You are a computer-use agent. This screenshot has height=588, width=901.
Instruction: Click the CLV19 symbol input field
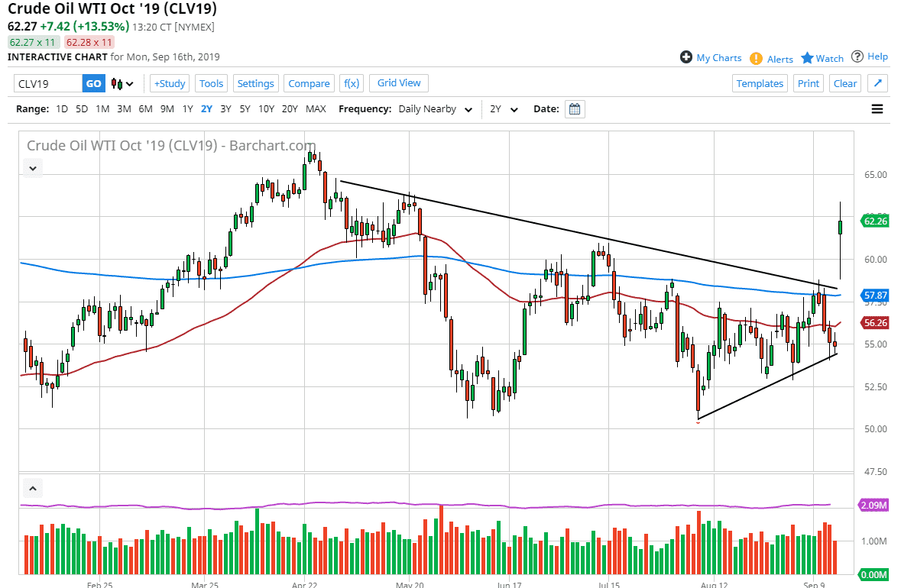46,82
